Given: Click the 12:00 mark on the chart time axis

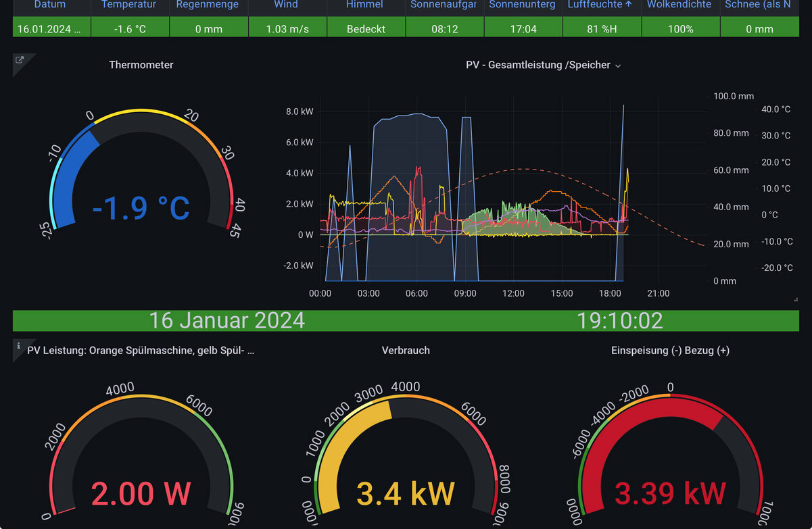Looking at the screenshot, I should 513,293.
